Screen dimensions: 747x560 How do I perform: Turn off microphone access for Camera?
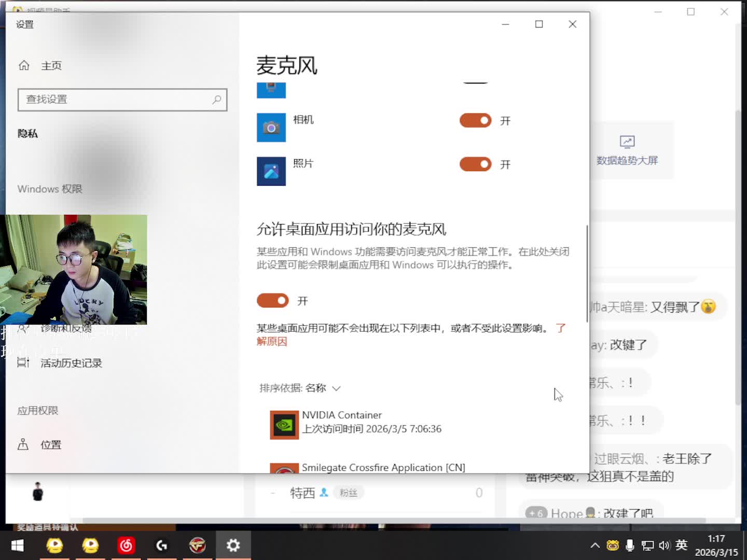[475, 121]
